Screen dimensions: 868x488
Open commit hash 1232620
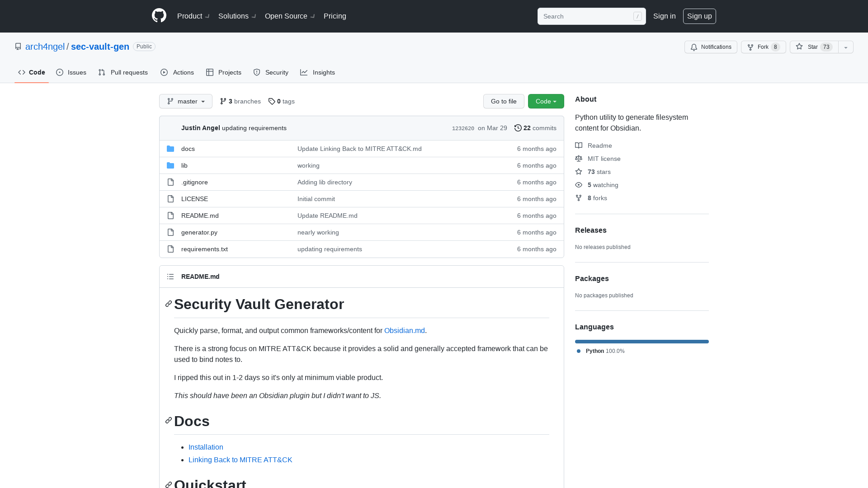pos(463,128)
